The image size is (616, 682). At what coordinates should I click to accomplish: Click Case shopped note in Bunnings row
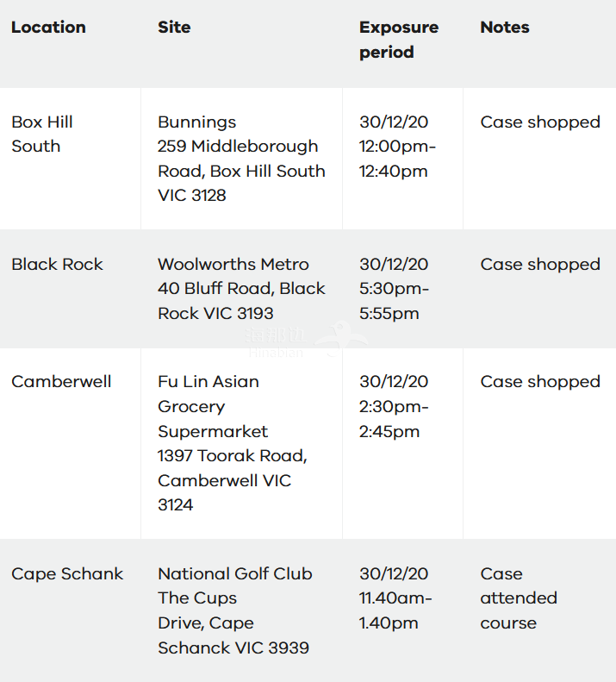click(x=540, y=122)
